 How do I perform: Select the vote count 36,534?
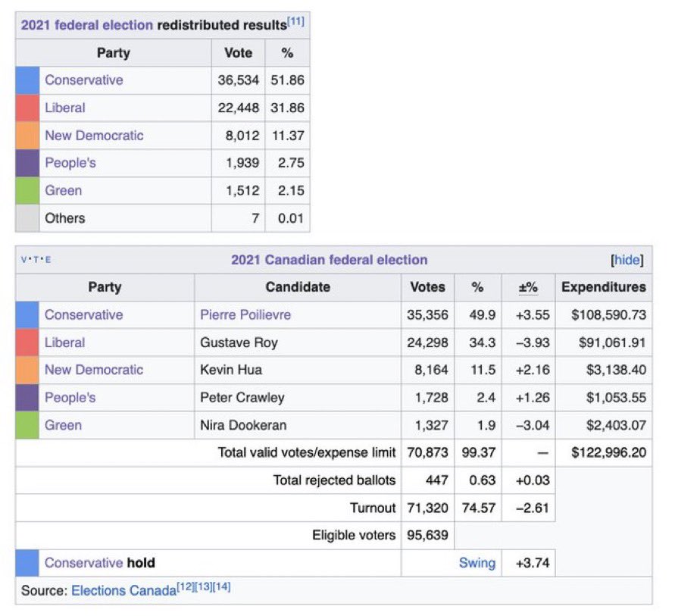point(238,80)
